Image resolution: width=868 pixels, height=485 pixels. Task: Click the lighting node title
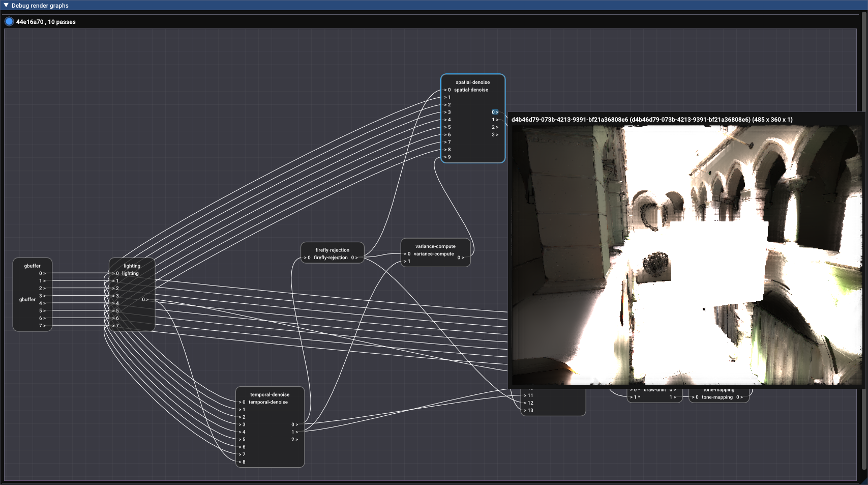pyautogui.click(x=132, y=266)
